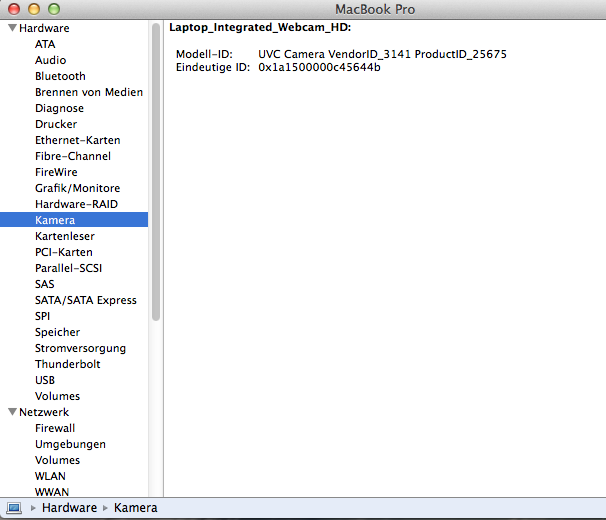The width and height of the screenshot is (606, 520).
Task: Open Volumes under Netzwerk
Action: (57, 460)
